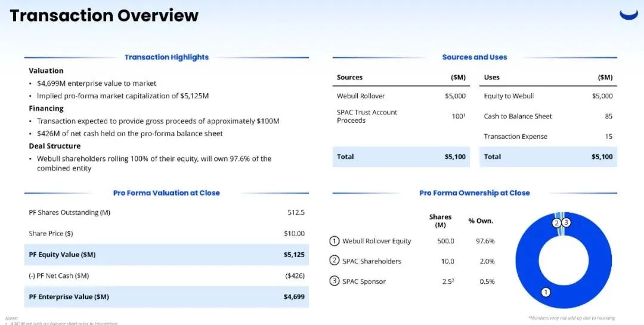Click the Transaction Expense row

548,137
